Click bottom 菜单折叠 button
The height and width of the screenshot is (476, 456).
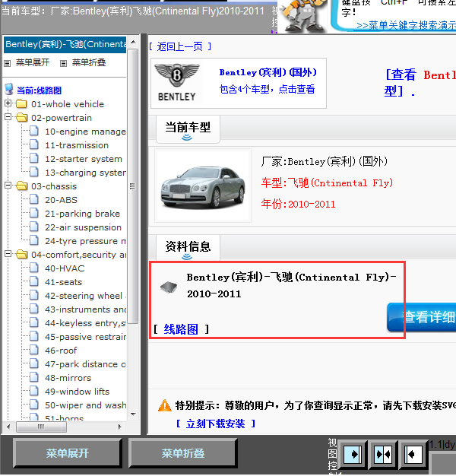click(182, 453)
